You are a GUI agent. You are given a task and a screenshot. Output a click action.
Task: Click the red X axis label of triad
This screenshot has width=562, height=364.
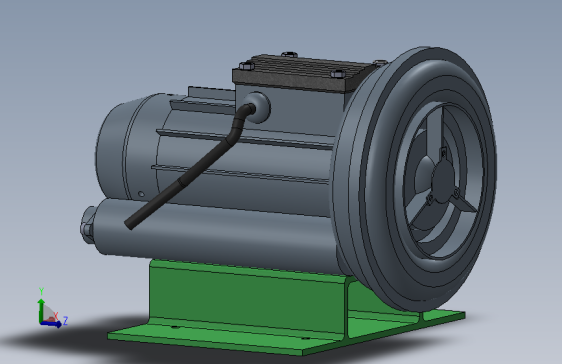56,315
